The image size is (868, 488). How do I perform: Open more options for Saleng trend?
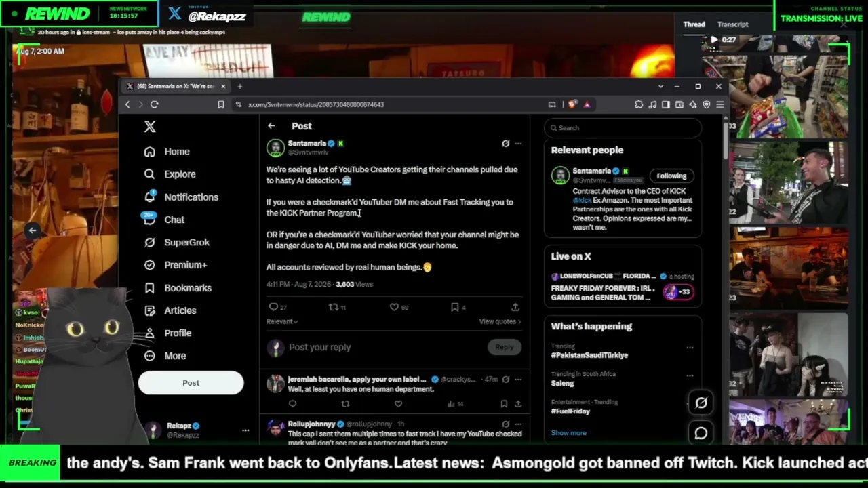coord(690,375)
